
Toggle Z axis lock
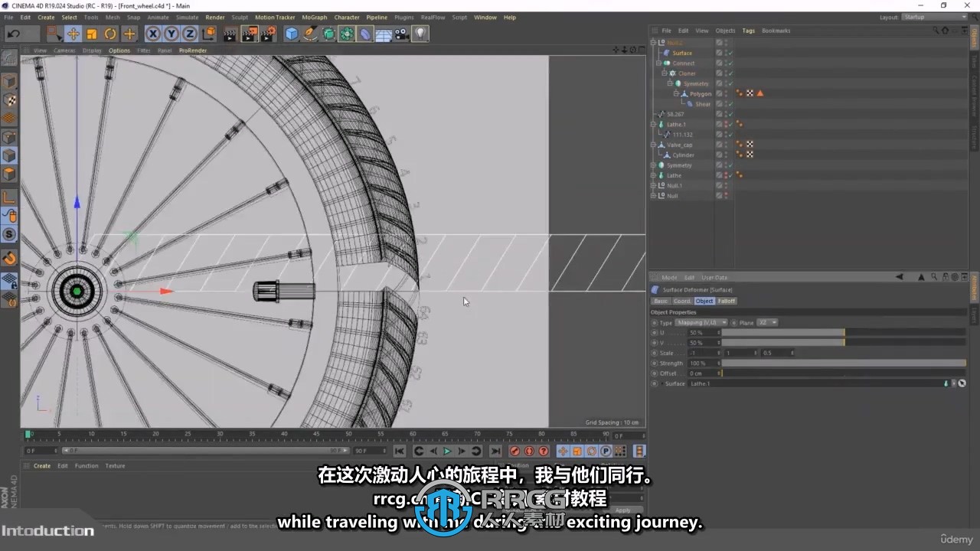pyautogui.click(x=189, y=34)
